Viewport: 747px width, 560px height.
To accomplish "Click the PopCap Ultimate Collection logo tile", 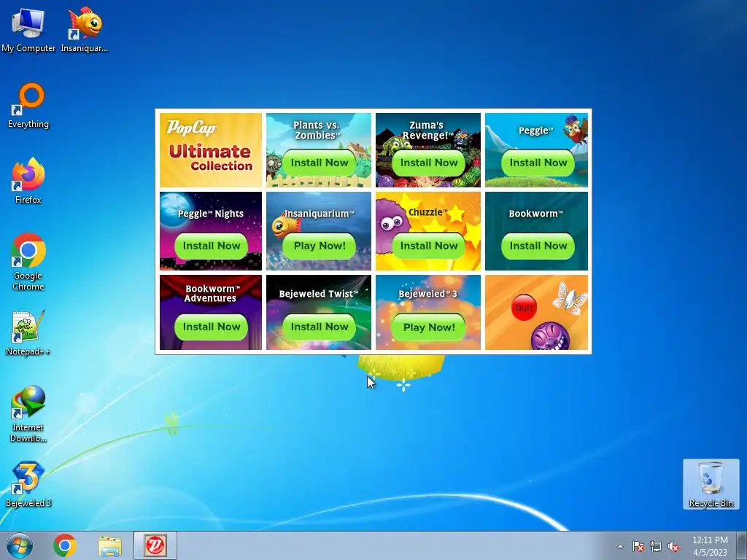I will coord(211,150).
